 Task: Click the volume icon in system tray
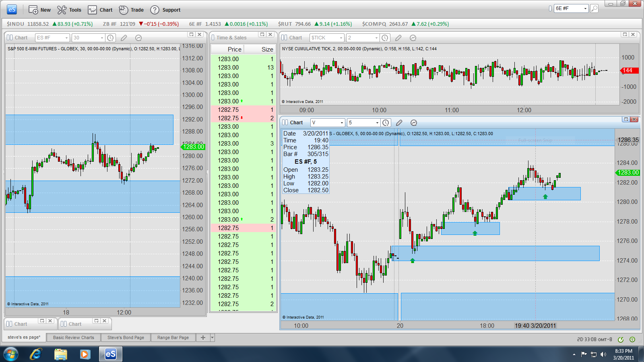click(x=603, y=354)
